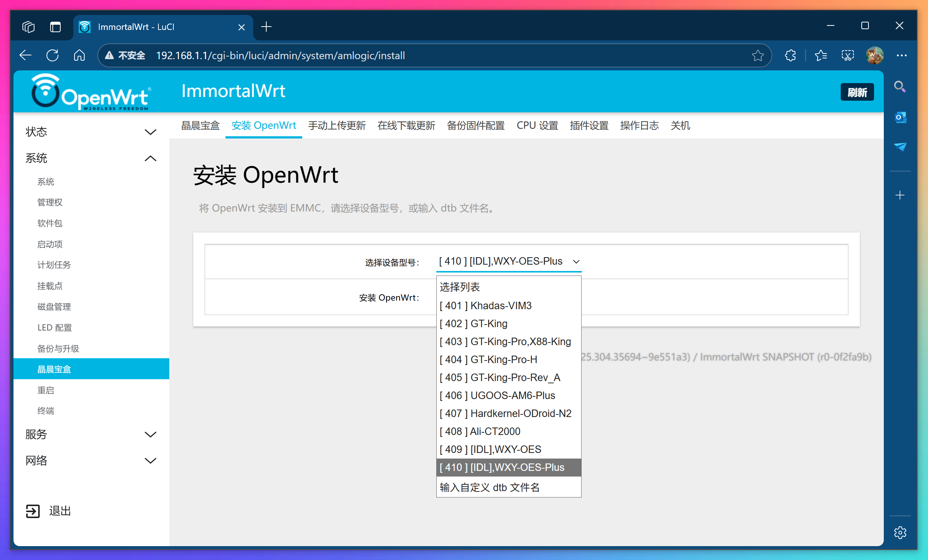Collapse the 系统 section in the sidebar
Screen dimensions: 928x560
click(x=150, y=158)
